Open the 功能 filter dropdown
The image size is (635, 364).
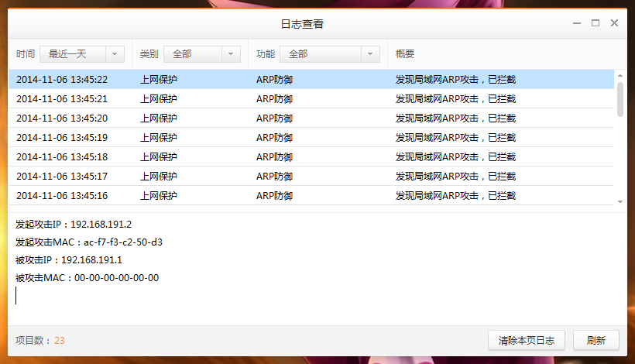329,54
